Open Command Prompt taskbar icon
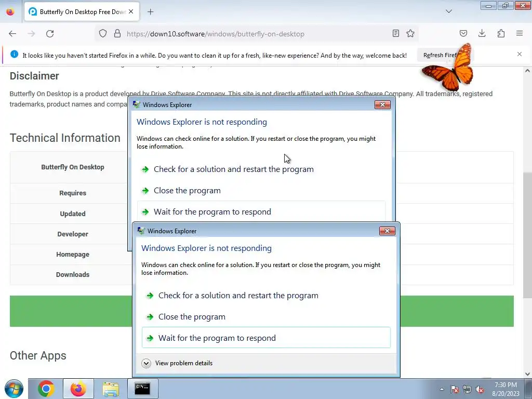The image size is (532, 399). pyautogui.click(x=142, y=389)
